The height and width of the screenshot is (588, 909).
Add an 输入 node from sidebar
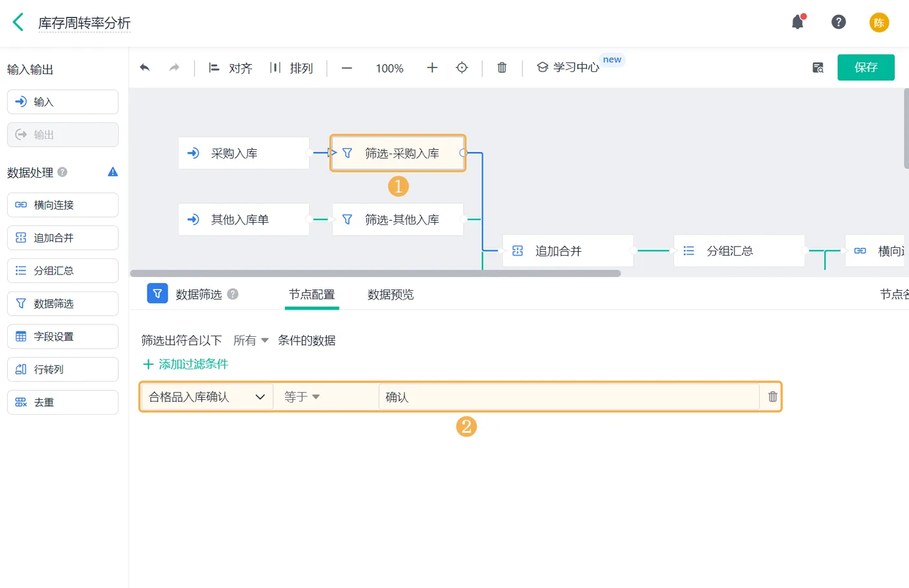[x=63, y=102]
